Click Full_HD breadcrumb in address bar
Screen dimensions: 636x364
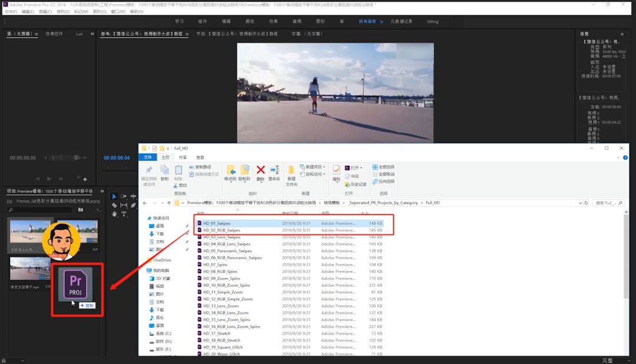pyautogui.click(x=432, y=203)
